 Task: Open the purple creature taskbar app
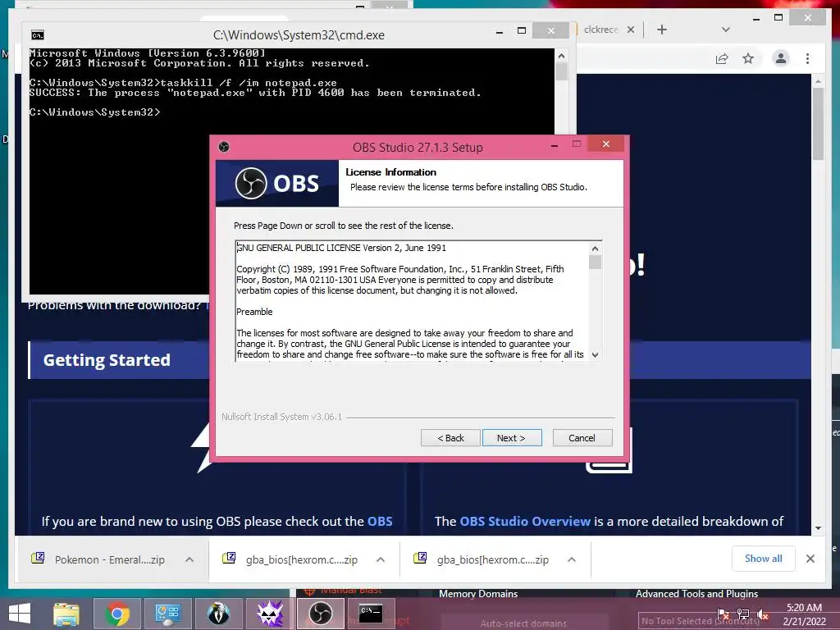click(x=269, y=614)
